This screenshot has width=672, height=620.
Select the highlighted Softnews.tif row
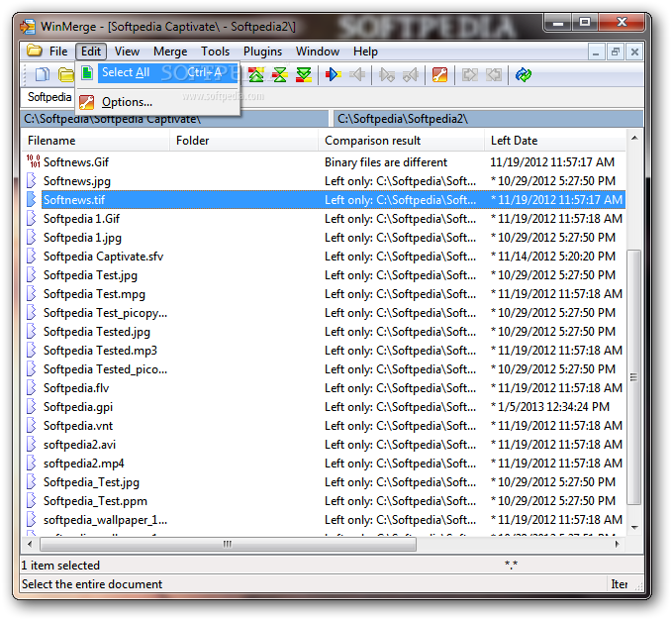[x=324, y=200]
